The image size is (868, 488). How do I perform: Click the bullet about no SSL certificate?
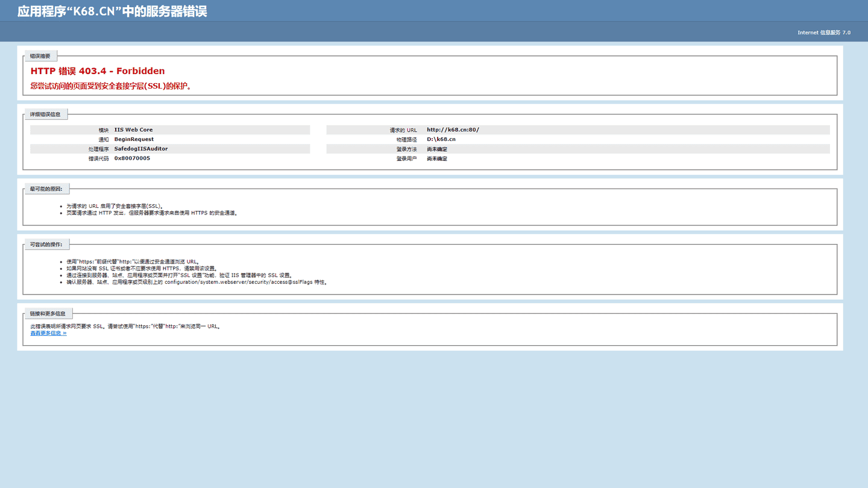click(142, 269)
